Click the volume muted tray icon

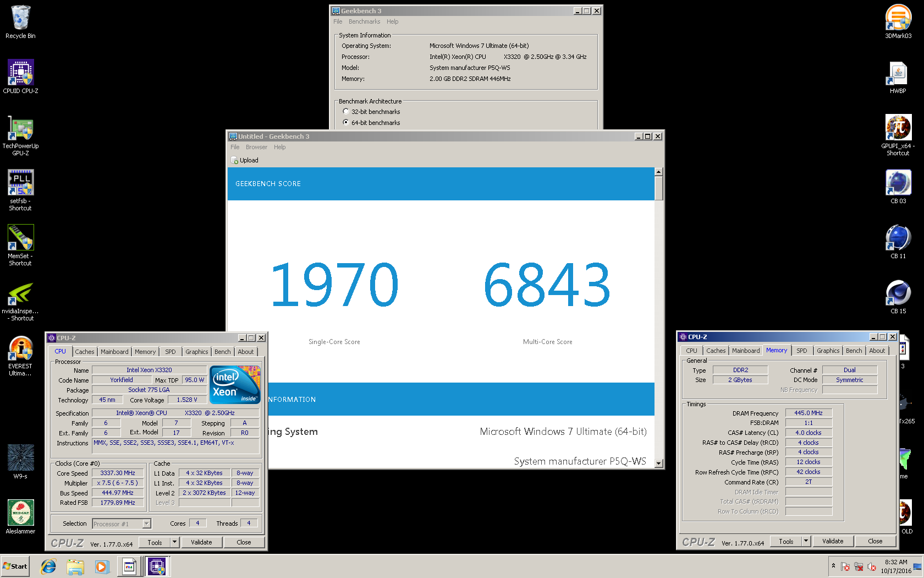click(872, 566)
